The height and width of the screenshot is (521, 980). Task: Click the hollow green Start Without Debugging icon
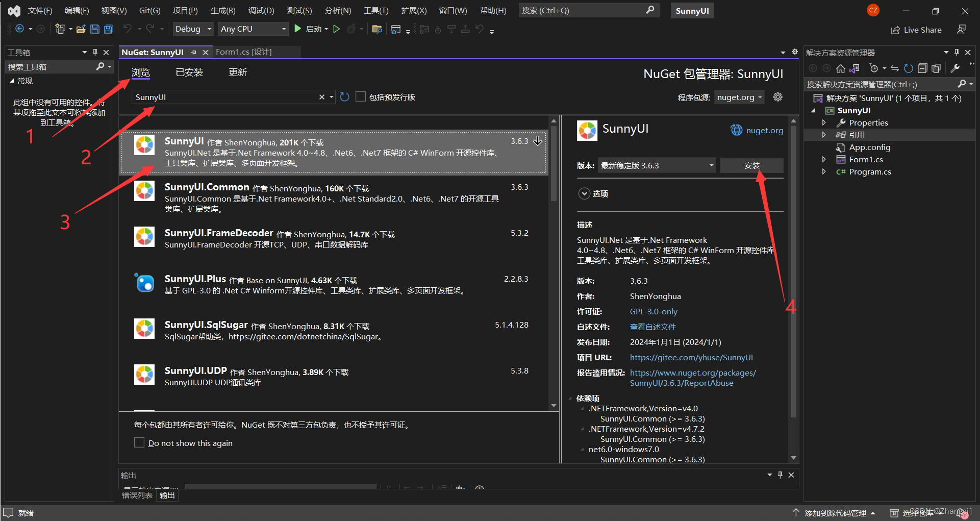point(337,29)
